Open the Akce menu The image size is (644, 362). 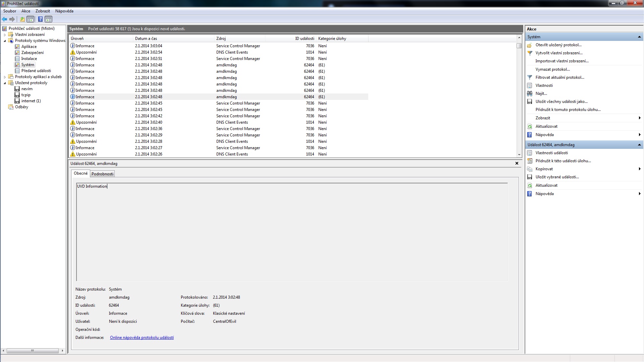point(26,11)
